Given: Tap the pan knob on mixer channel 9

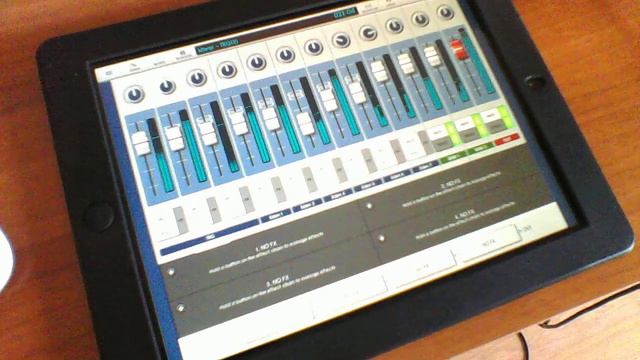Looking at the screenshot, I should [368, 33].
